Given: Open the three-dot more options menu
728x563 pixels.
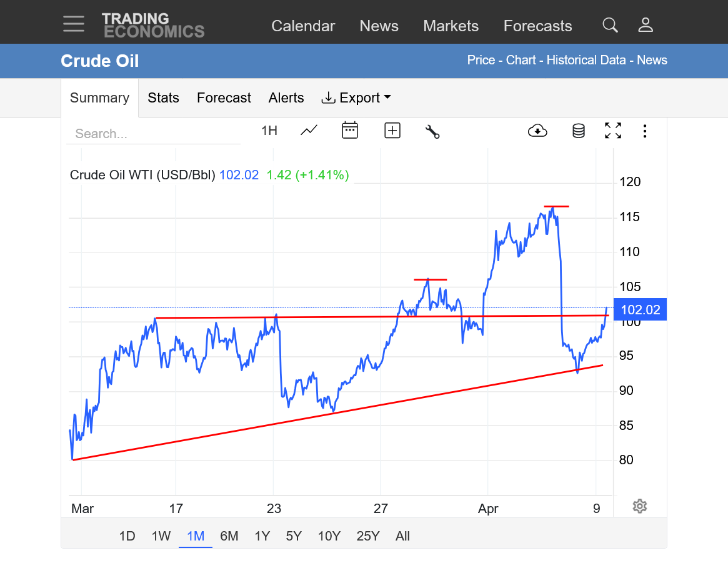Looking at the screenshot, I should point(645,131).
